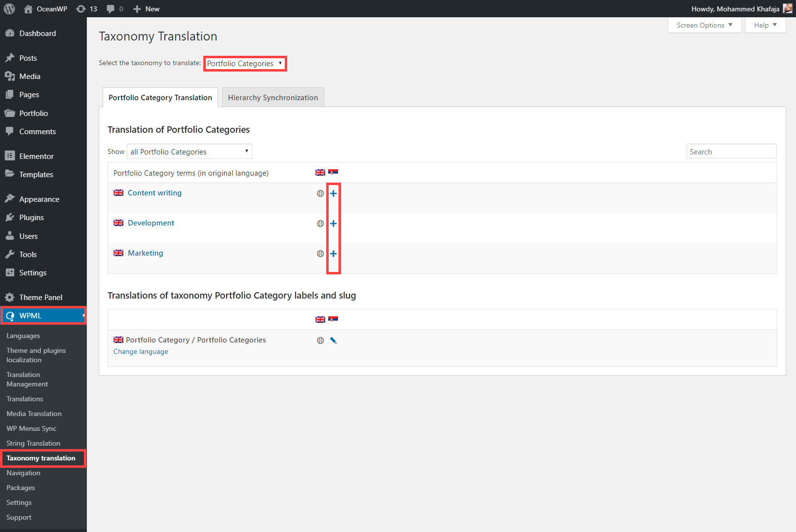Open the Development term link
This screenshot has height=532, width=796.
[x=151, y=223]
